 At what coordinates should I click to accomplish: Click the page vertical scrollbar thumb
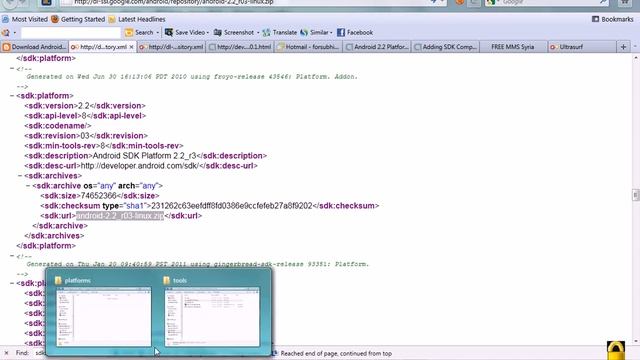636,195
